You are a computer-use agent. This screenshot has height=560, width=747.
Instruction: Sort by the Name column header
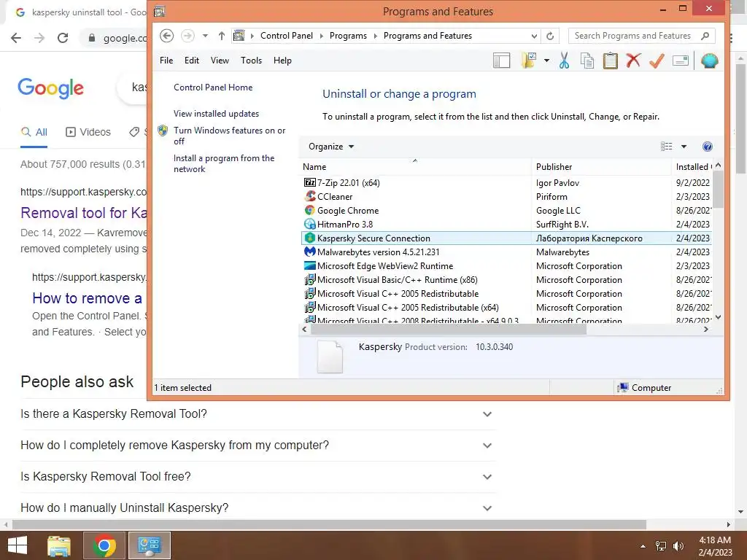pyautogui.click(x=414, y=167)
